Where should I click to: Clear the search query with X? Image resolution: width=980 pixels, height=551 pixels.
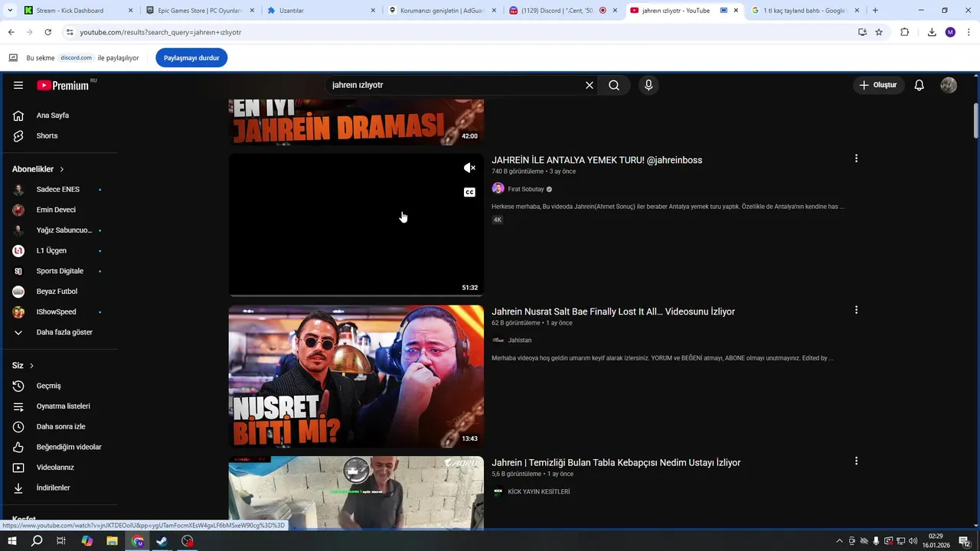[590, 85]
